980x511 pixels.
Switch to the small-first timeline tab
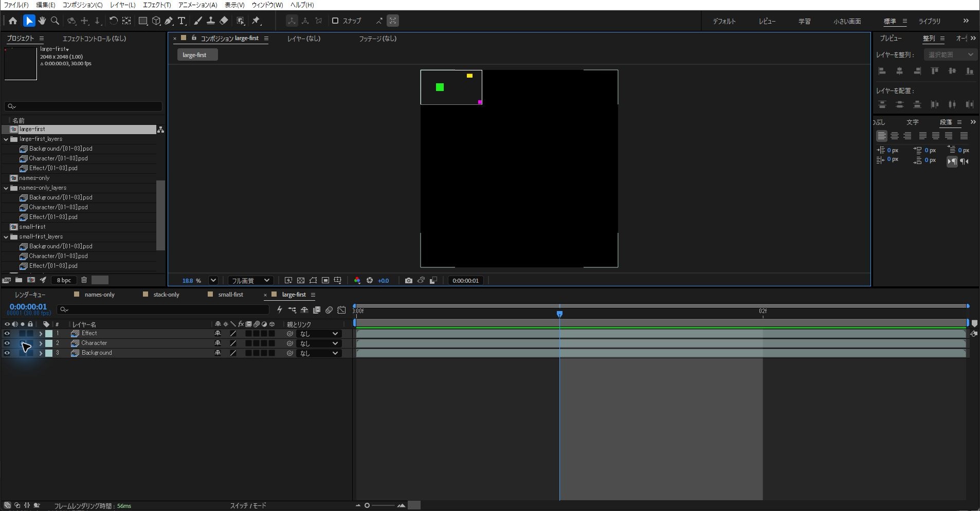230,295
